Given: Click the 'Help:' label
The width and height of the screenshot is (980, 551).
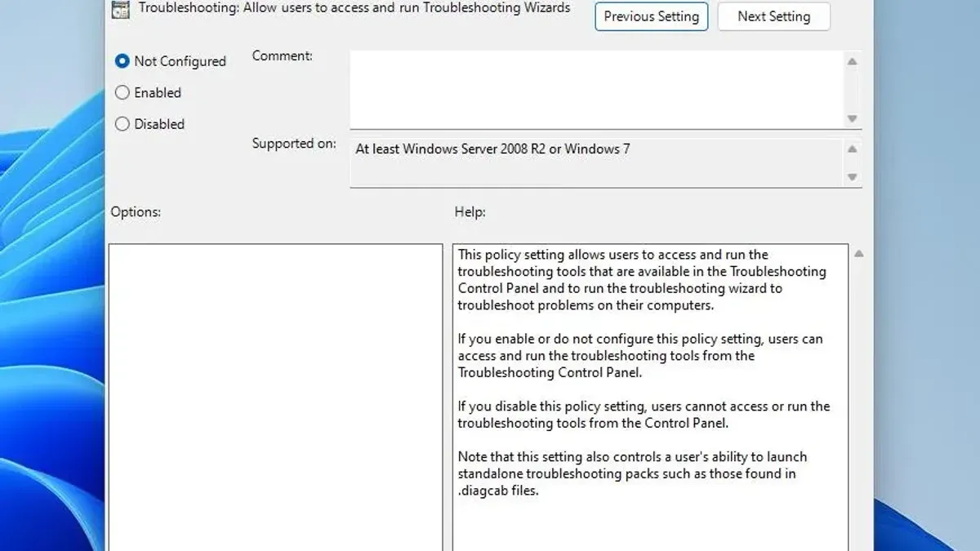Looking at the screenshot, I should point(470,212).
